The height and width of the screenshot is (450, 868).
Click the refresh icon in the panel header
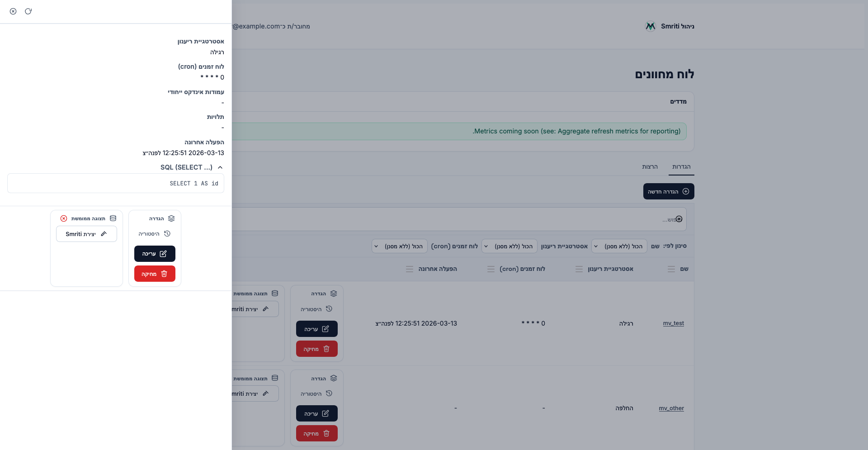point(28,11)
